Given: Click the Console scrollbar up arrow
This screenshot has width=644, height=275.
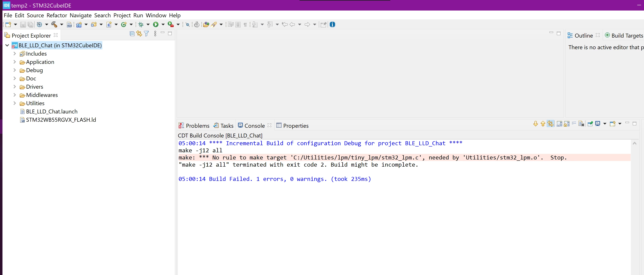Looking at the screenshot, I should 634,144.
